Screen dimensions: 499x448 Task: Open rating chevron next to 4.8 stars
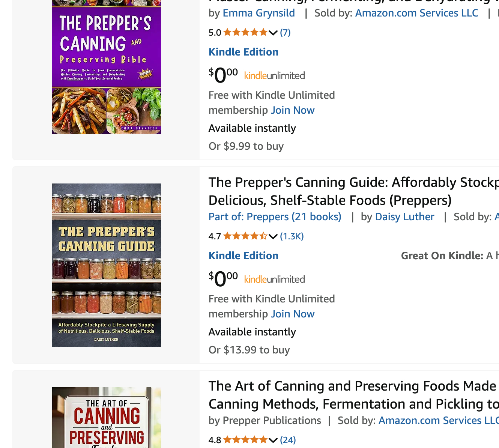(x=273, y=440)
